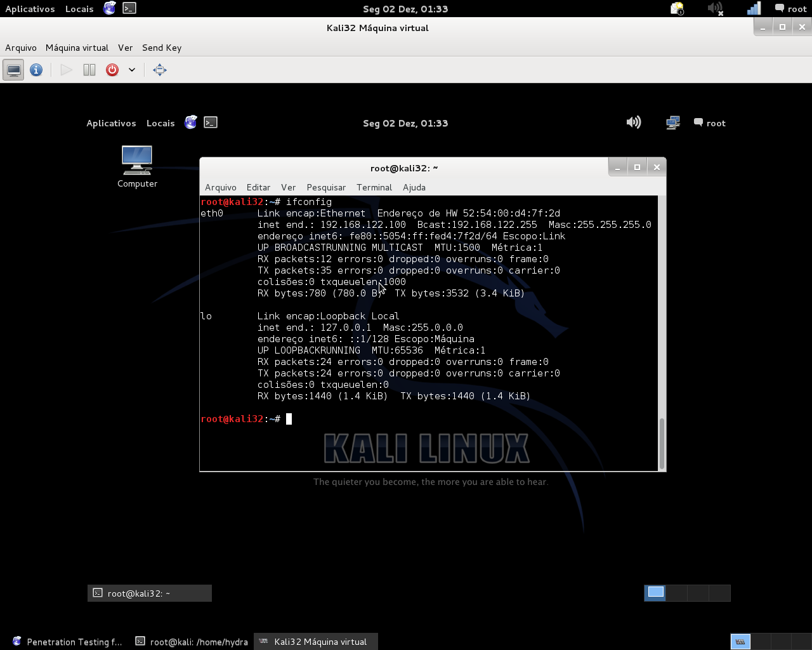The width and height of the screenshot is (812, 650).
Task: Show virtual hardware details info icon
Action: 36,70
